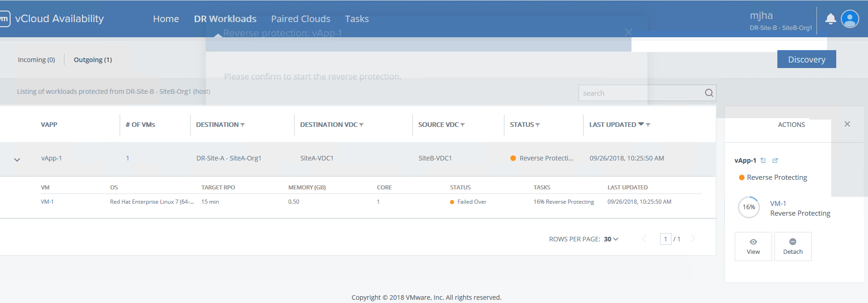
Task: Click the vApp-1 open external link icon
Action: pos(775,160)
